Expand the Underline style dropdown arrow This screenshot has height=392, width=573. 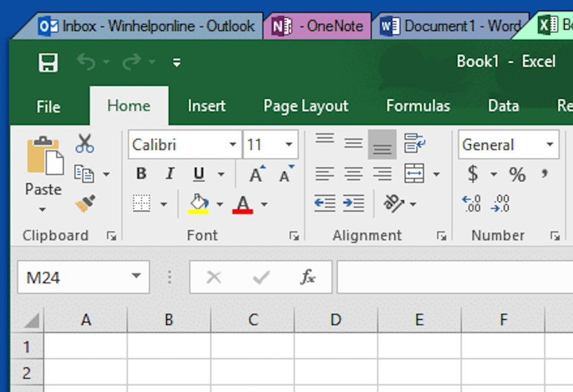[221, 174]
